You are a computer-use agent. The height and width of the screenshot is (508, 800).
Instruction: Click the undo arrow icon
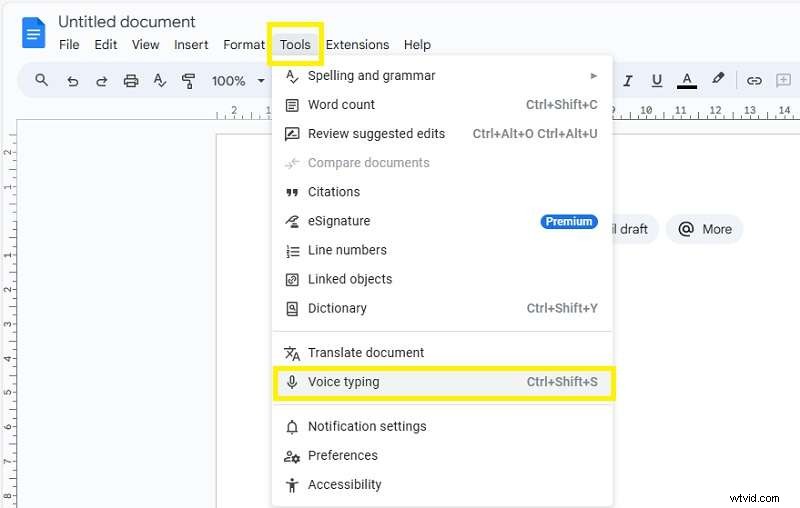click(x=72, y=81)
